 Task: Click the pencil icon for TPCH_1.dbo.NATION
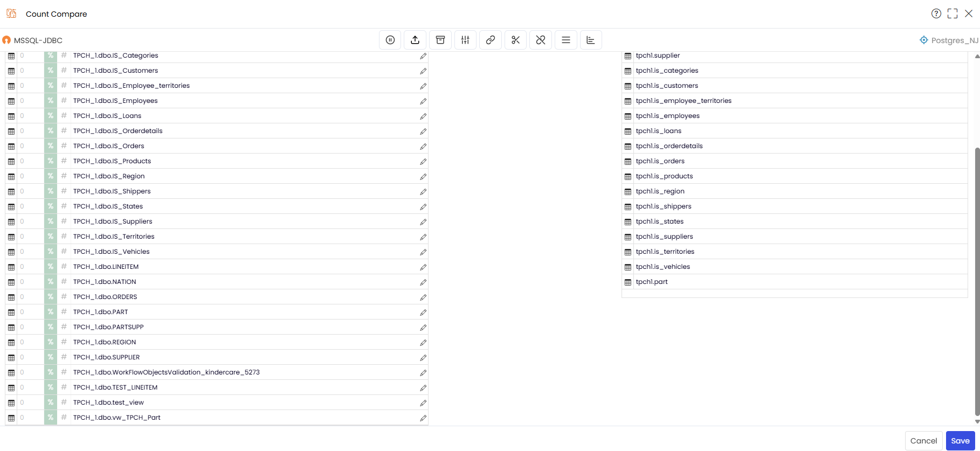point(423,282)
